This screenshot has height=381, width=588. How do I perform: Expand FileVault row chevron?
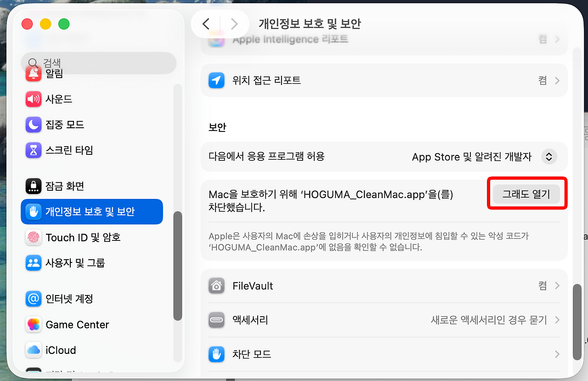coord(557,286)
